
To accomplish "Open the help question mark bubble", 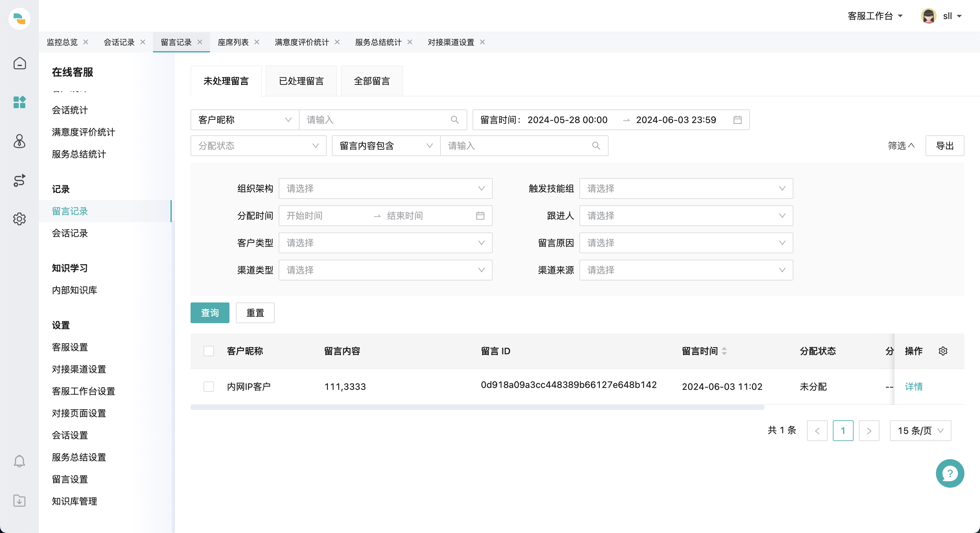I will (950, 473).
